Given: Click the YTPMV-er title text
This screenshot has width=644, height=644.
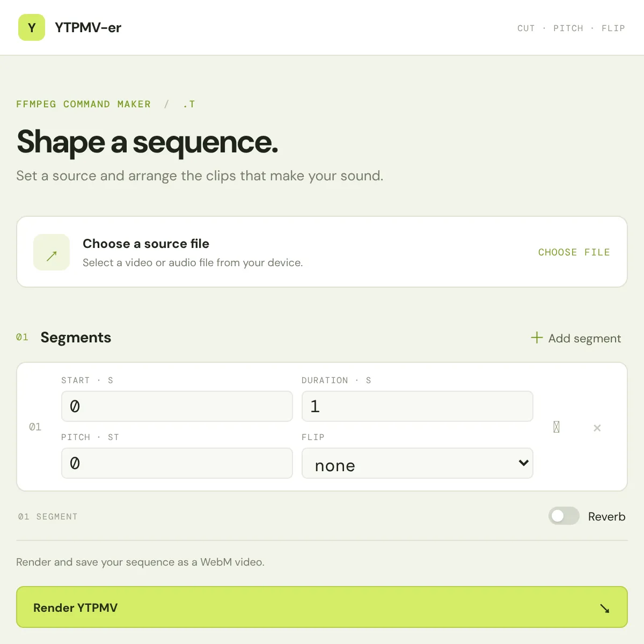Looking at the screenshot, I should click(x=88, y=27).
